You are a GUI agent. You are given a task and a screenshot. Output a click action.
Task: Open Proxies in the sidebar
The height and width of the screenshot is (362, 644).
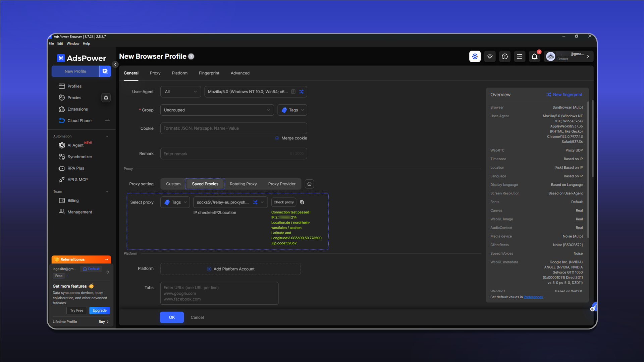(74, 98)
